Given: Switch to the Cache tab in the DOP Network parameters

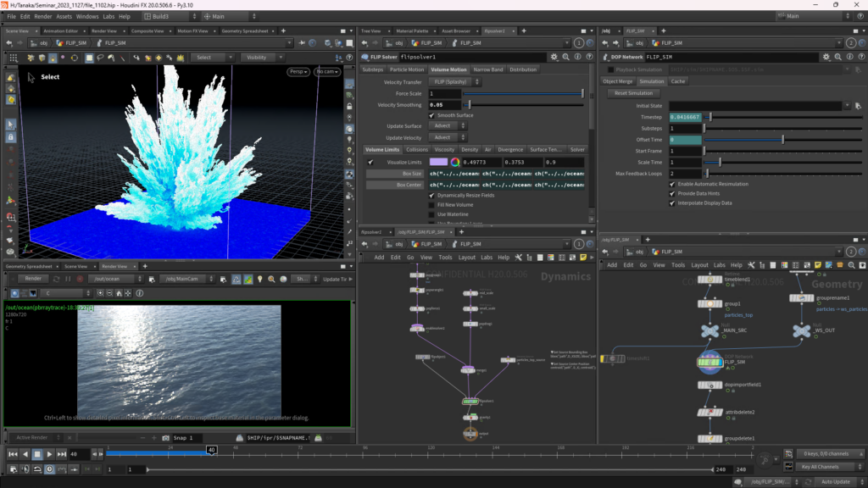Looking at the screenshot, I should [678, 80].
